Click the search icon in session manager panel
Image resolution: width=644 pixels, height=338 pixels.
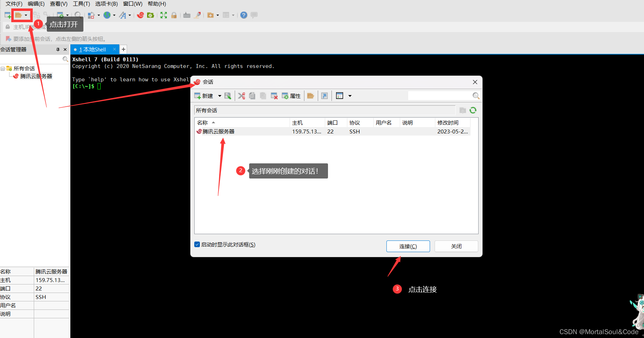(x=65, y=59)
